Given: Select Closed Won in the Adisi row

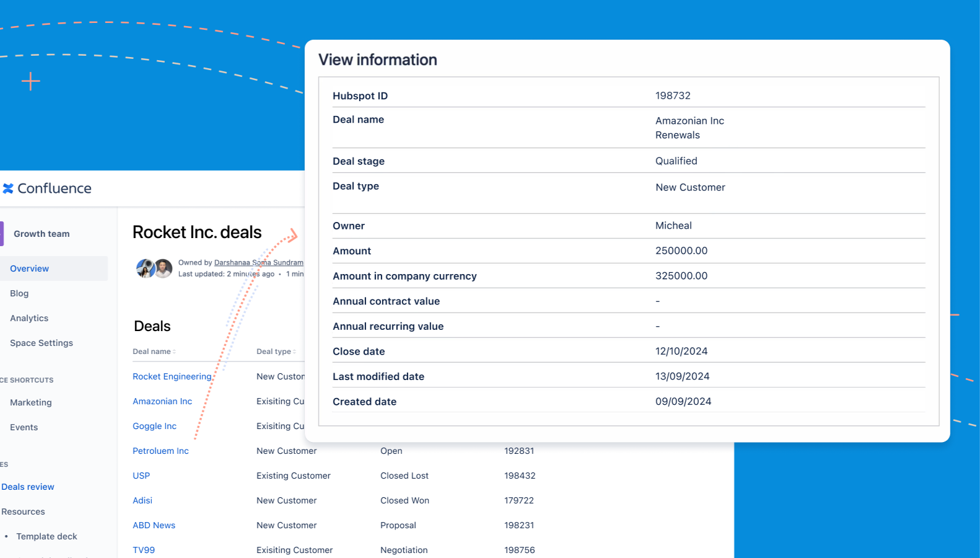Looking at the screenshot, I should coord(405,500).
